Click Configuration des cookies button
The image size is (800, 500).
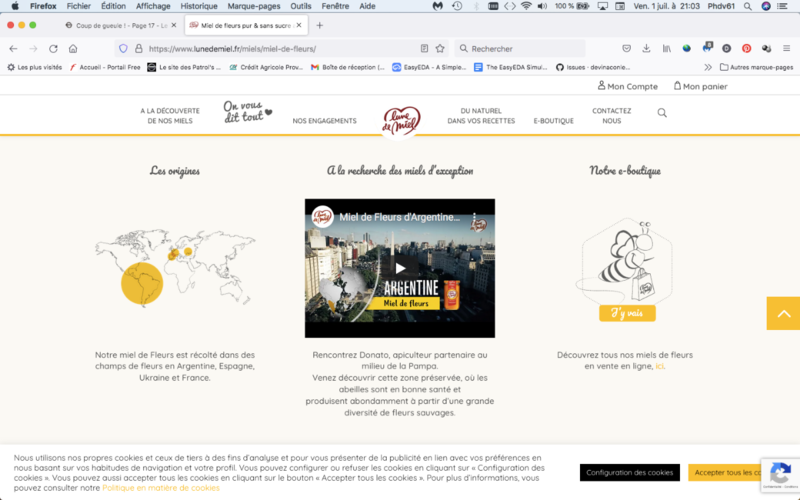630,472
